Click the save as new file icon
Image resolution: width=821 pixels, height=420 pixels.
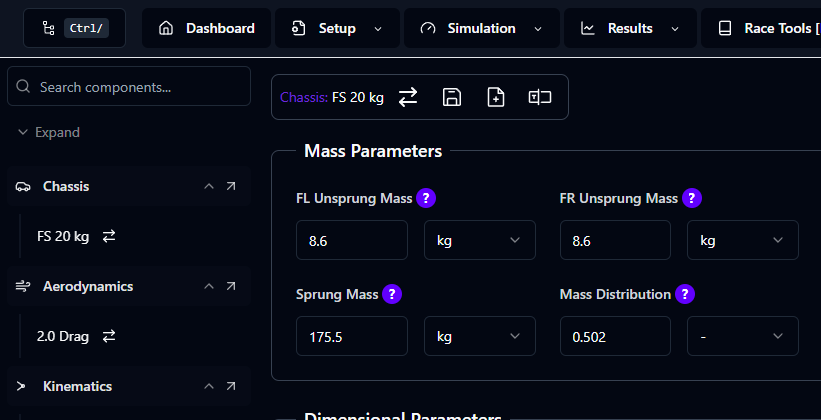pos(496,97)
